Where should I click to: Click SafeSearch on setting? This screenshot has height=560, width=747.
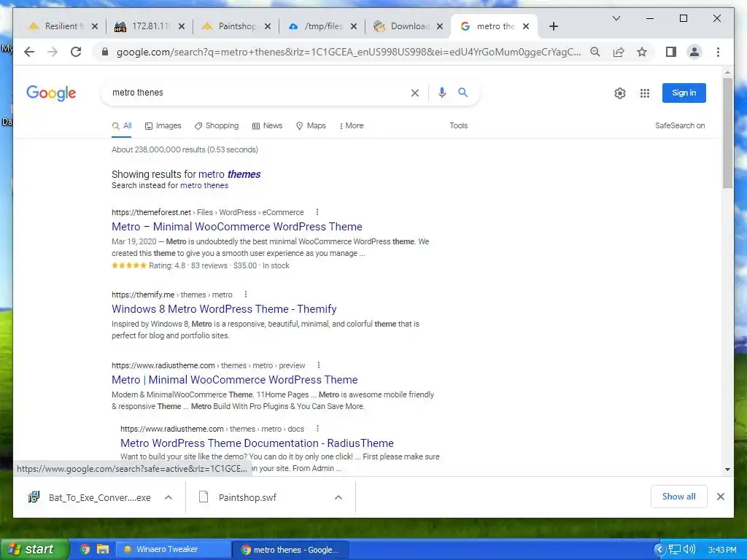click(680, 125)
